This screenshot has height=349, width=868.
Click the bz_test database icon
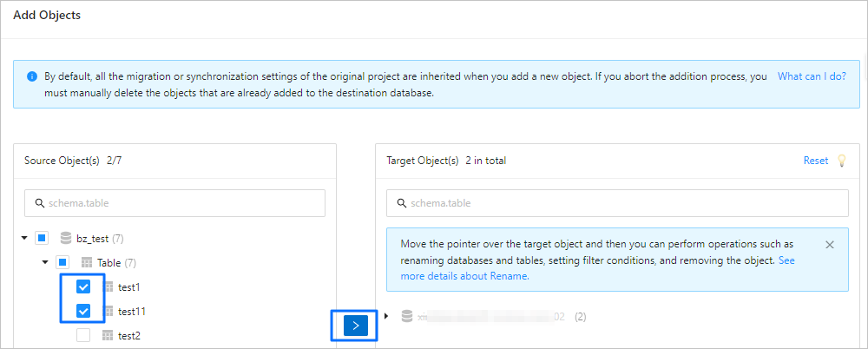pyautogui.click(x=66, y=238)
